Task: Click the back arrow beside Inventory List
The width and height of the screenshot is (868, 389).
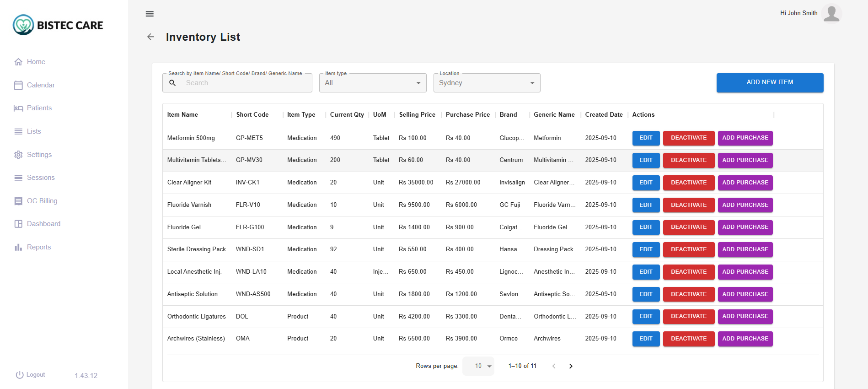Action: (x=150, y=37)
